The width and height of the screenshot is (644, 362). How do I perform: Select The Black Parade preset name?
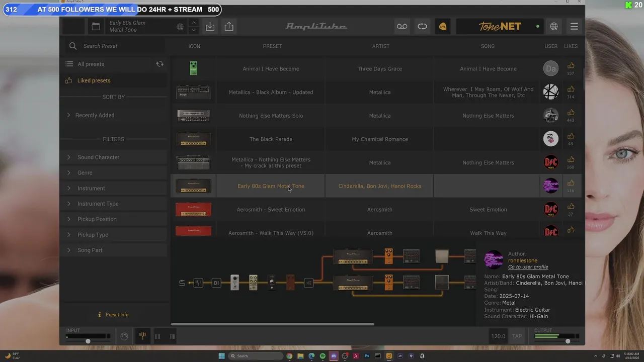tap(271, 139)
